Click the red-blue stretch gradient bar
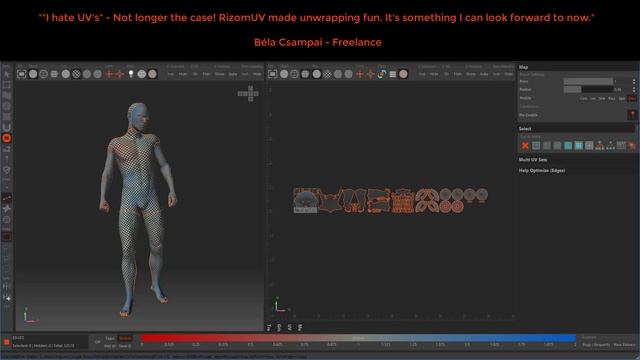 pos(358,338)
